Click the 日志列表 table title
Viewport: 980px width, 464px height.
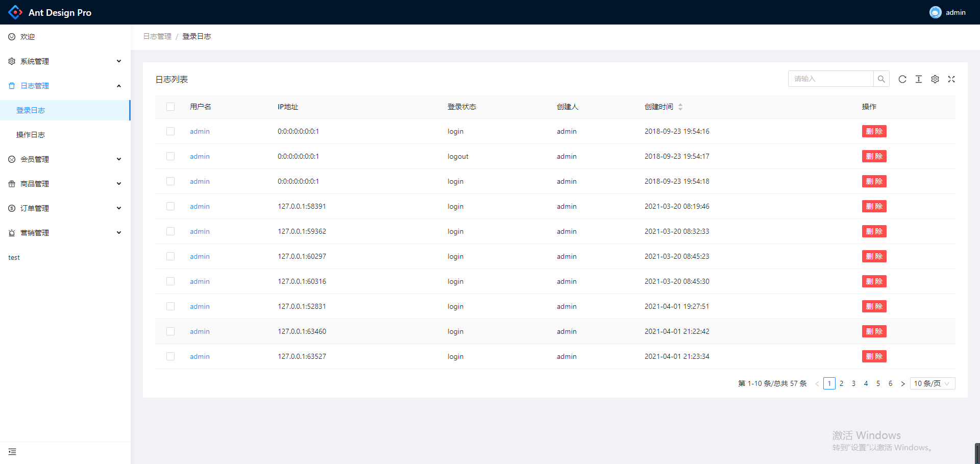171,79
